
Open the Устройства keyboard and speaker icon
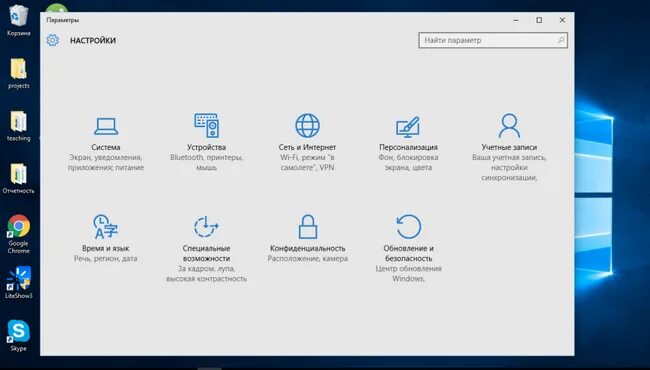pos(206,126)
